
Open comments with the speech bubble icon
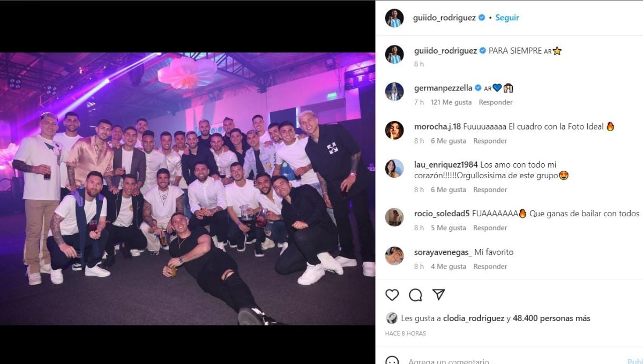coord(415,295)
